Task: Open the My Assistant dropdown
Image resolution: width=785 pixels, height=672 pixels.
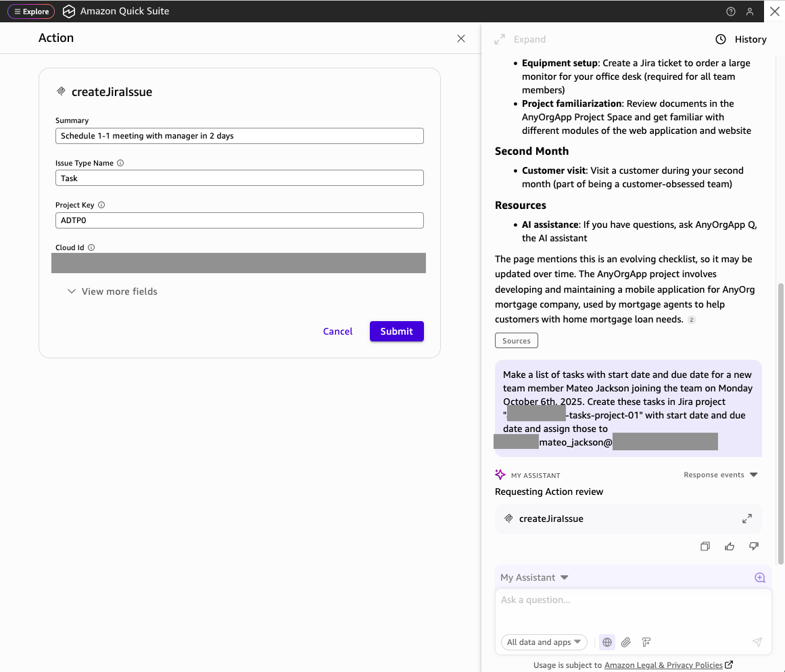Action: 534,577
